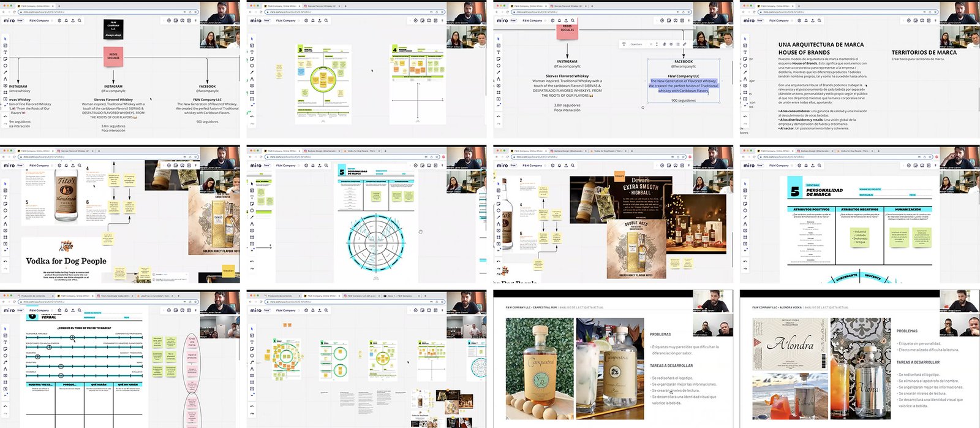The height and width of the screenshot is (428, 980).
Task: Open the search magnifier in the F&W Company LLC black card panel
Action: click(x=80, y=20)
